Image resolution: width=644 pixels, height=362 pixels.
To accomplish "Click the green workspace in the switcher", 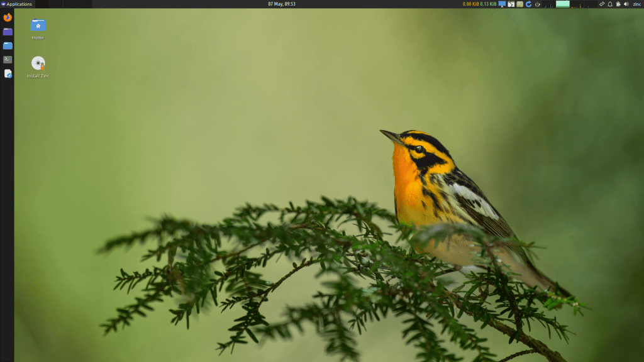I will click(563, 4).
